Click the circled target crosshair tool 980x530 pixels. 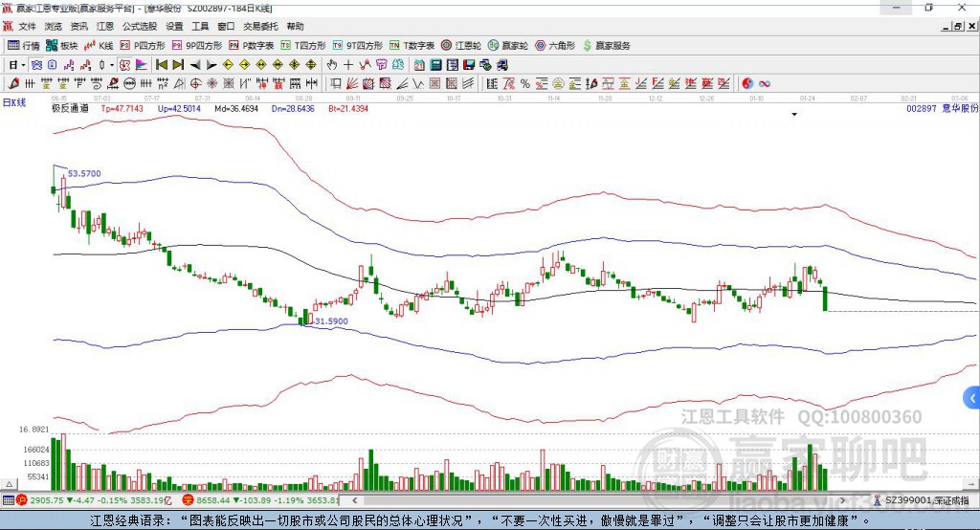click(x=195, y=83)
